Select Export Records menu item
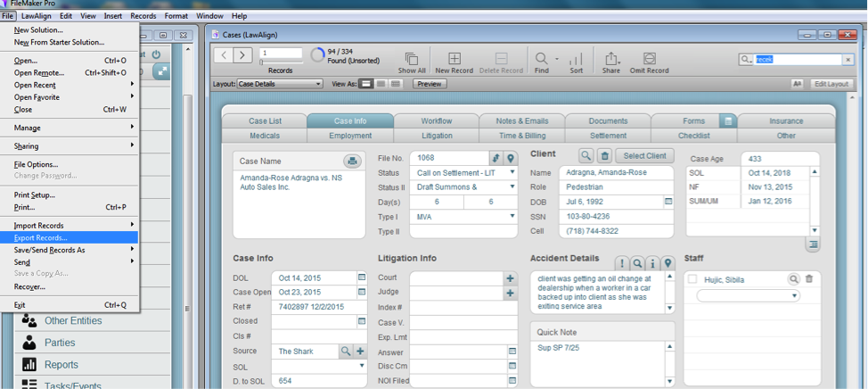This screenshot has width=868, height=389. coord(70,237)
